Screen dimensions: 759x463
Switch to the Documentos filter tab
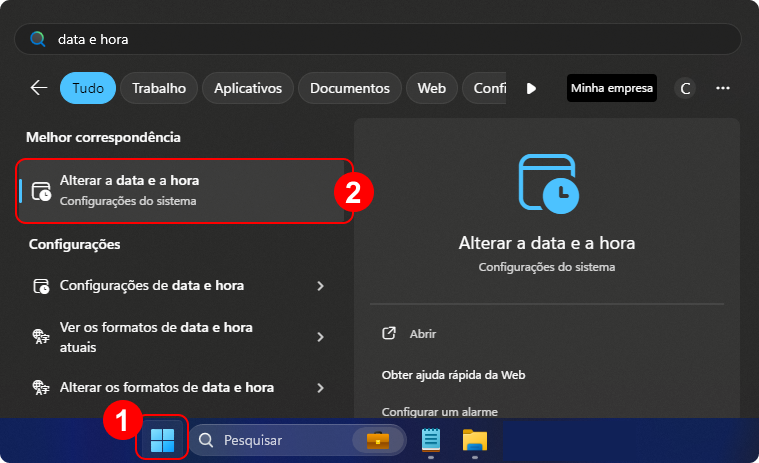(x=349, y=88)
